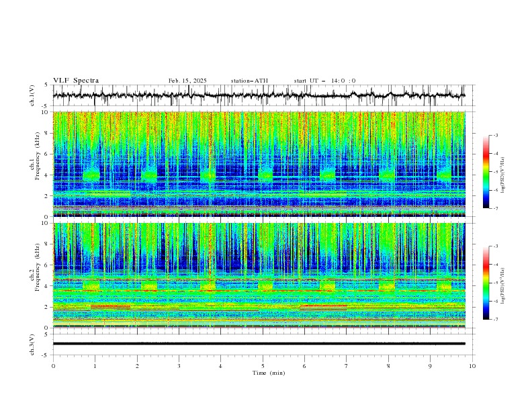Click the ch.3 voltage waveform trace
This screenshot has height=411, width=532.
(x=259, y=344)
